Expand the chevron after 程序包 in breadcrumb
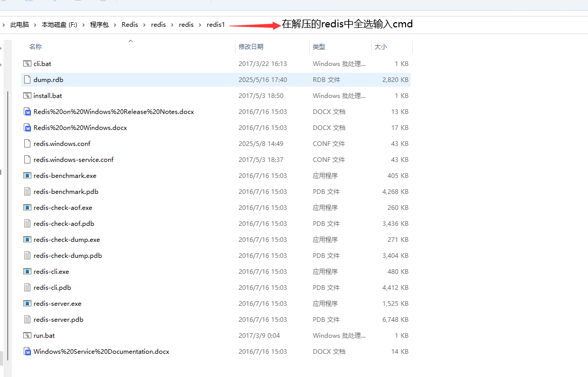This screenshot has height=377, width=588. [115, 25]
